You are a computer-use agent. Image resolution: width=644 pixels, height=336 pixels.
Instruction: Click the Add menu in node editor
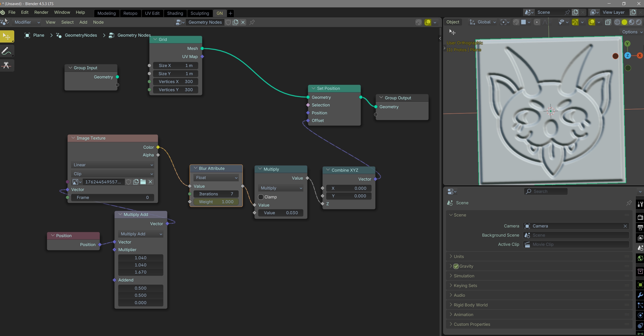[83, 22]
